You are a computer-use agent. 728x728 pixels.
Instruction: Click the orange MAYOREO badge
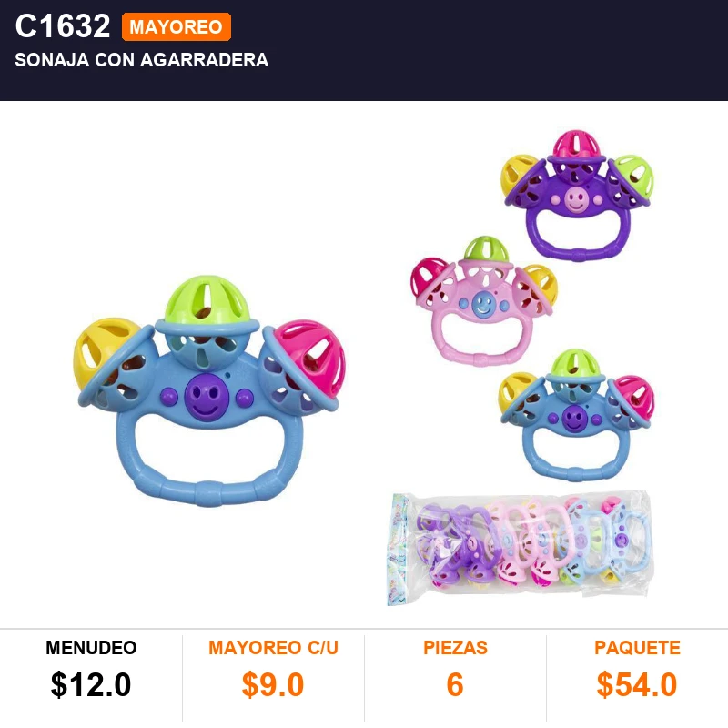pyautogui.click(x=177, y=27)
